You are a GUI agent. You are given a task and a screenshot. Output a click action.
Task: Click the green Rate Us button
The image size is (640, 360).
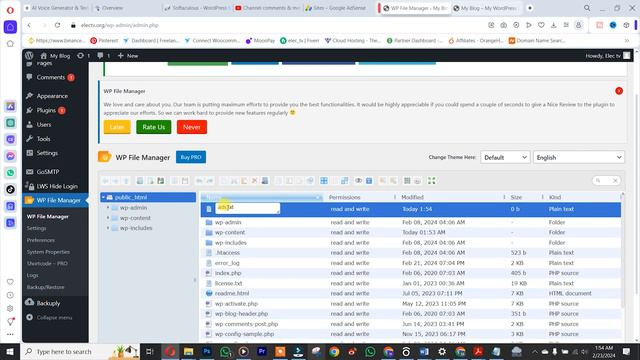(x=153, y=127)
